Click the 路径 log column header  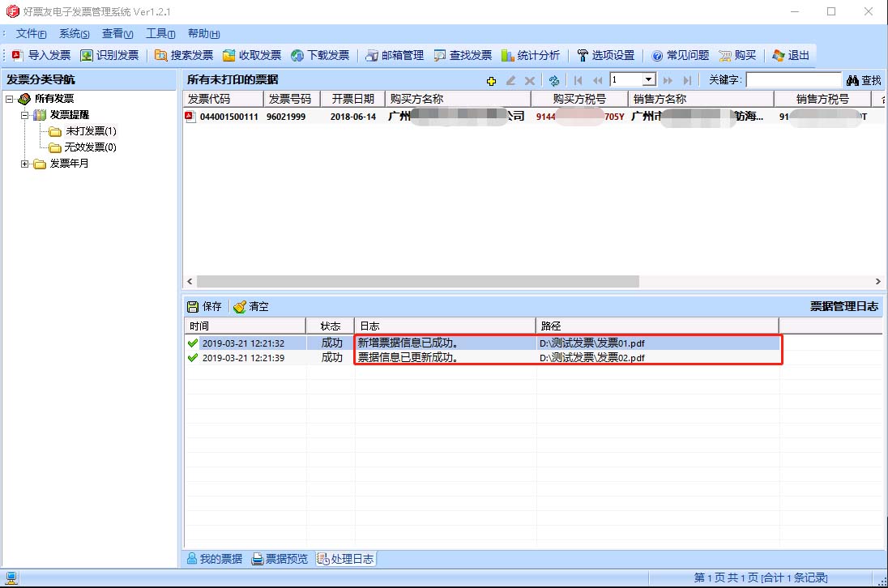(x=657, y=326)
